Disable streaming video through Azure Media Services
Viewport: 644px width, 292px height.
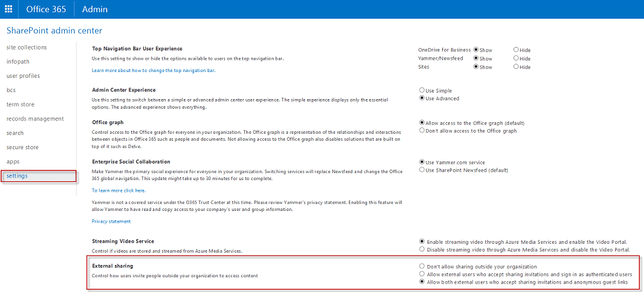(422, 249)
